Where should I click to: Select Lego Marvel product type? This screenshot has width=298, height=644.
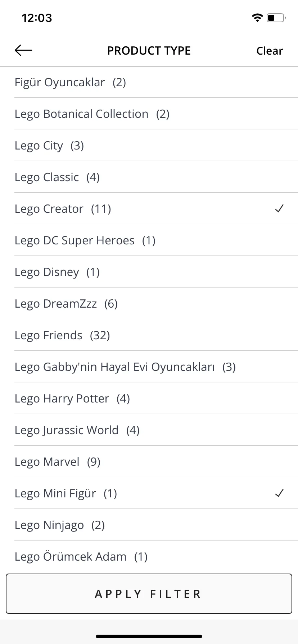point(156,461)
